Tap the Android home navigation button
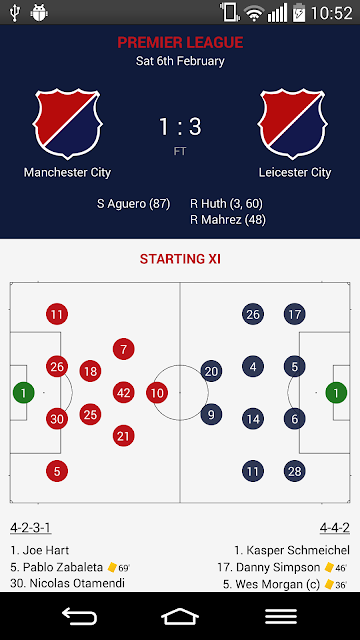360x640 pixels. point(180,616)
